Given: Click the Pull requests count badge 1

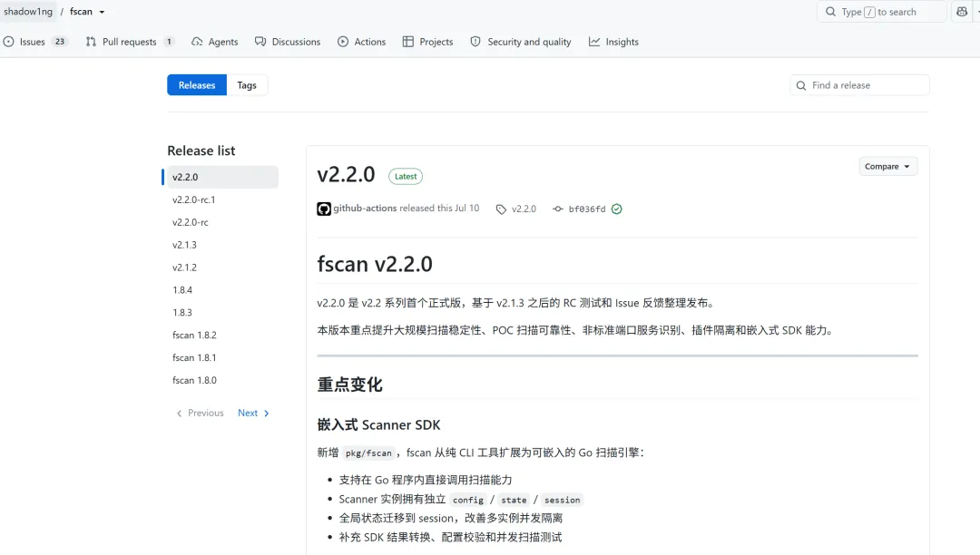Looking at the screenshot, I should [x=169, y=42].
